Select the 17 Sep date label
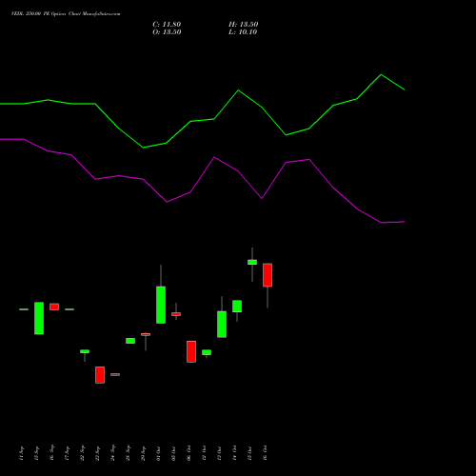 click(x=67, y=453)
